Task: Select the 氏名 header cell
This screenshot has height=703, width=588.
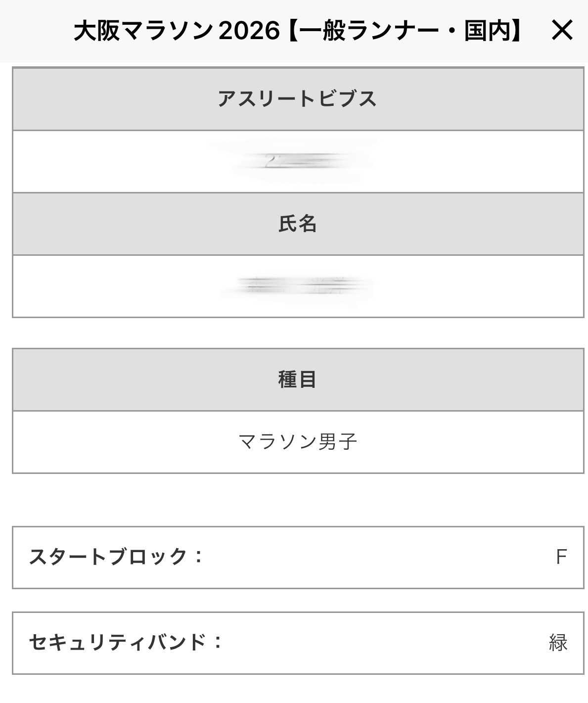Action: [x=298, y=224]
